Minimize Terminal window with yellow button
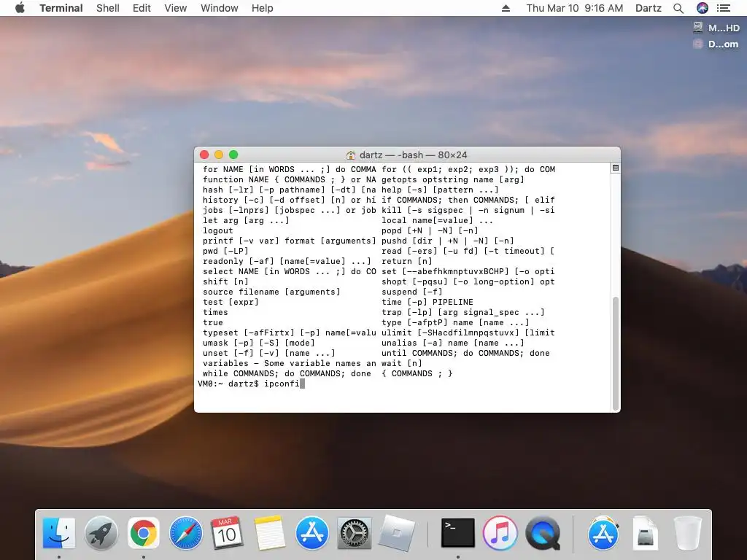Screen dimensions: 747x560 (x=219, y=155)
